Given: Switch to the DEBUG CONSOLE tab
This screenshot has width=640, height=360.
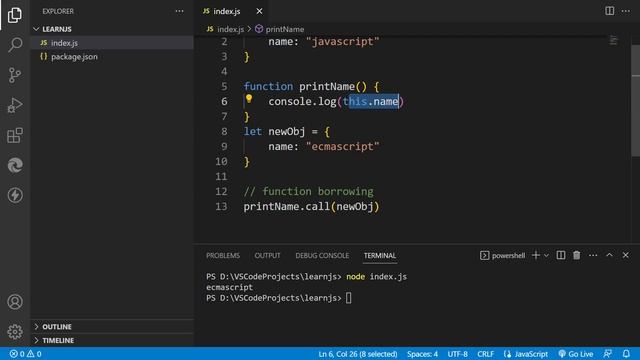Looking at the screenshot, I should click(x=322, y=256).
